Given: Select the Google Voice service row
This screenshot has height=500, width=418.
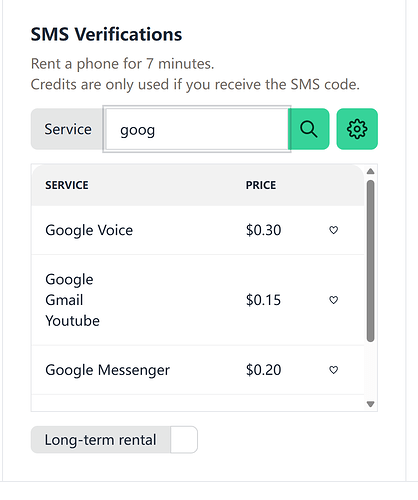Looking at the screenshot, I should pos(198,230).
